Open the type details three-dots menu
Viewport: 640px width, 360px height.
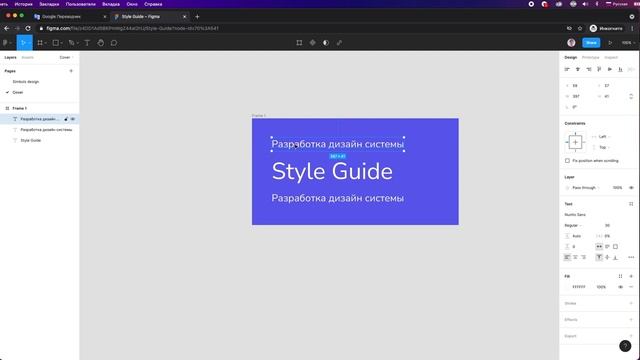[x=631, y=257]
